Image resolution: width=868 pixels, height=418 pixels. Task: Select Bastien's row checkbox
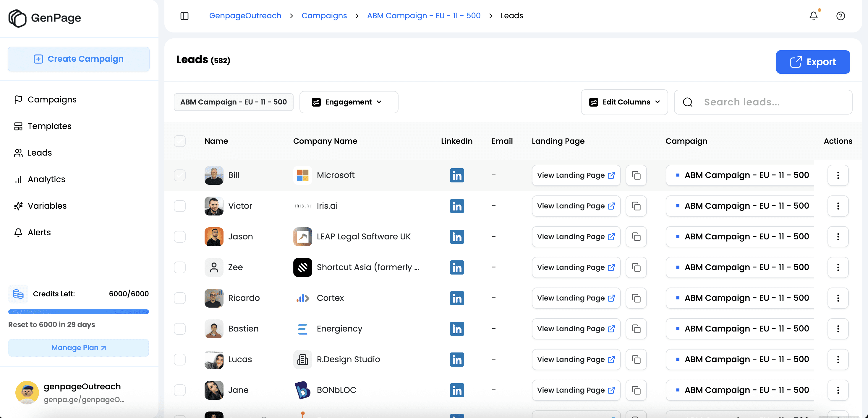(x=179, y=329)
